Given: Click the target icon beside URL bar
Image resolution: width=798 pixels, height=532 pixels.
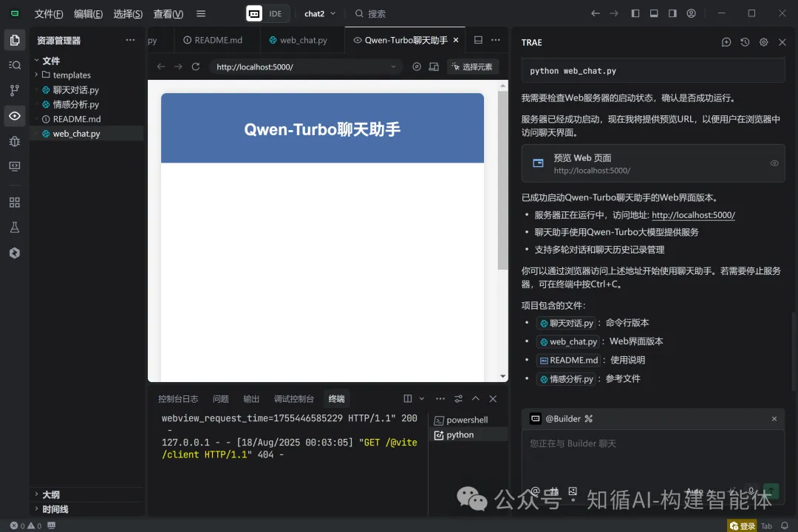Looking at the screenshot, I should coord(417,66).
